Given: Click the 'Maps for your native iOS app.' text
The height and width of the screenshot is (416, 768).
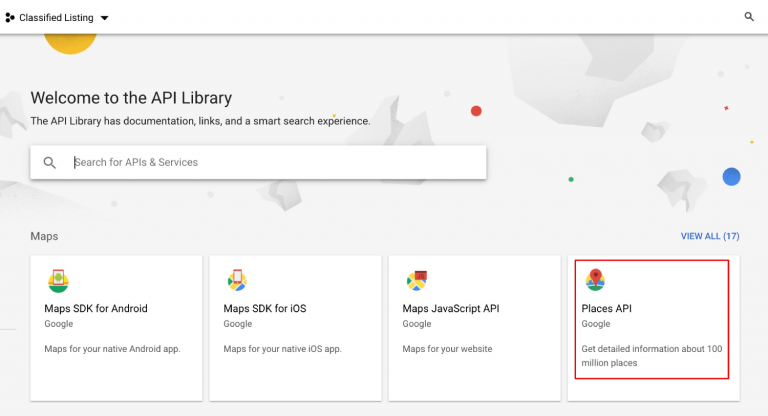Looking at the screenshot, I should point(283,349).
